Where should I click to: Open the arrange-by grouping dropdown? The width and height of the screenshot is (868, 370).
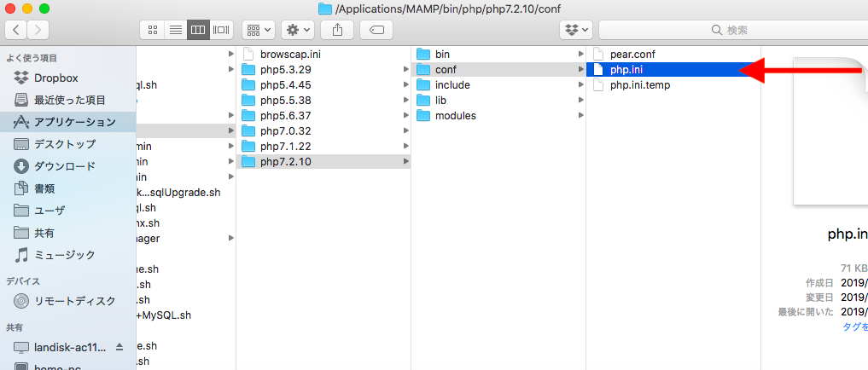click(259, 30)
